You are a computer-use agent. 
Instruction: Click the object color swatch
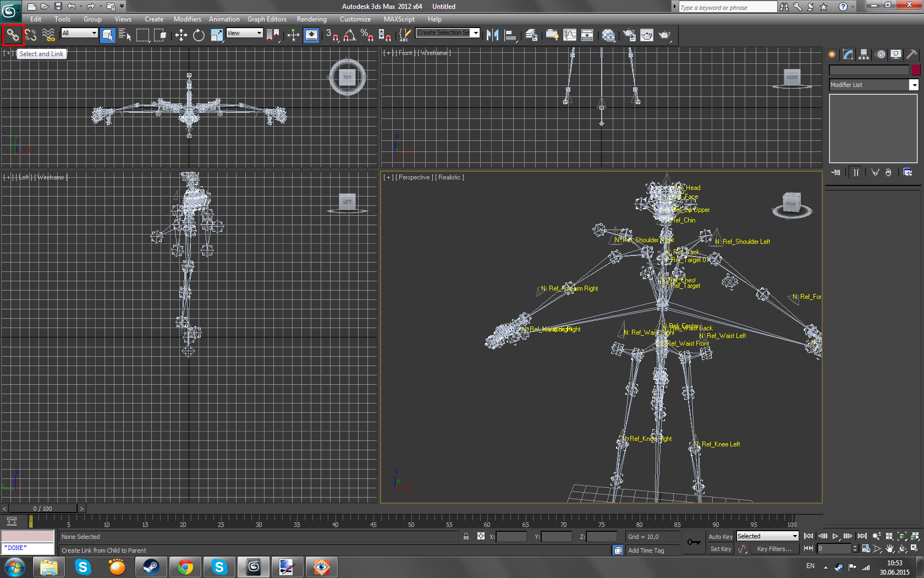coord(916,70)
